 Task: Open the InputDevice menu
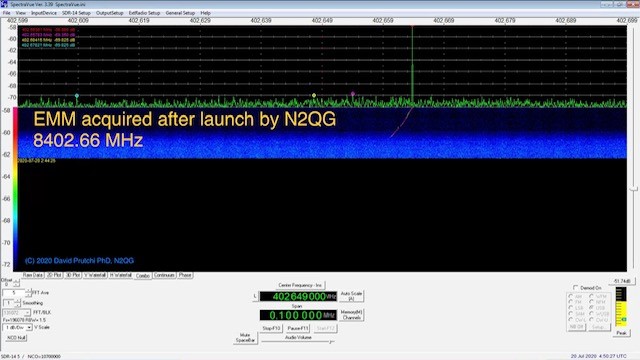pyautogui.click(x=44, y=13)
